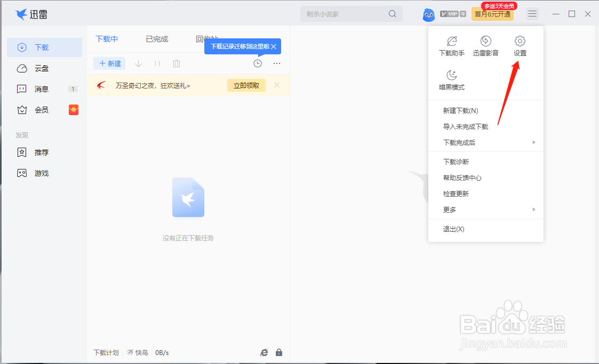The image size is (599, 364).
Task: Open 下载助手 from the menu panel
Action: point(452,46)
